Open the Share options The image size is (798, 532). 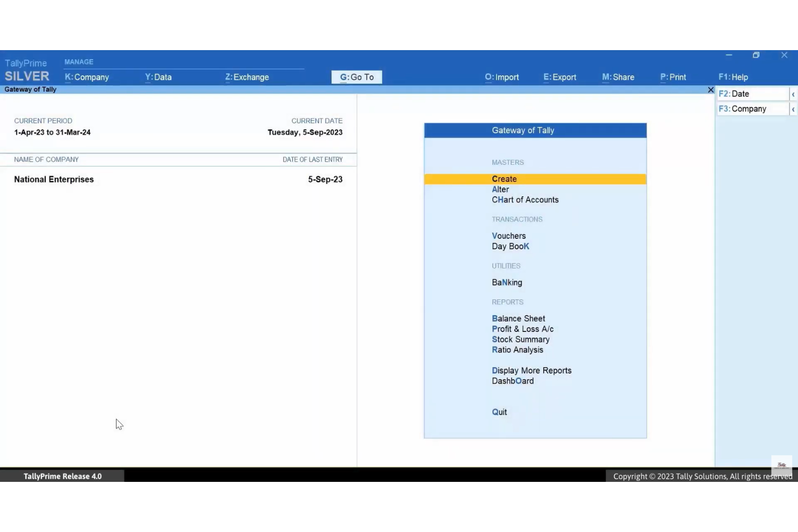[618, 77]
